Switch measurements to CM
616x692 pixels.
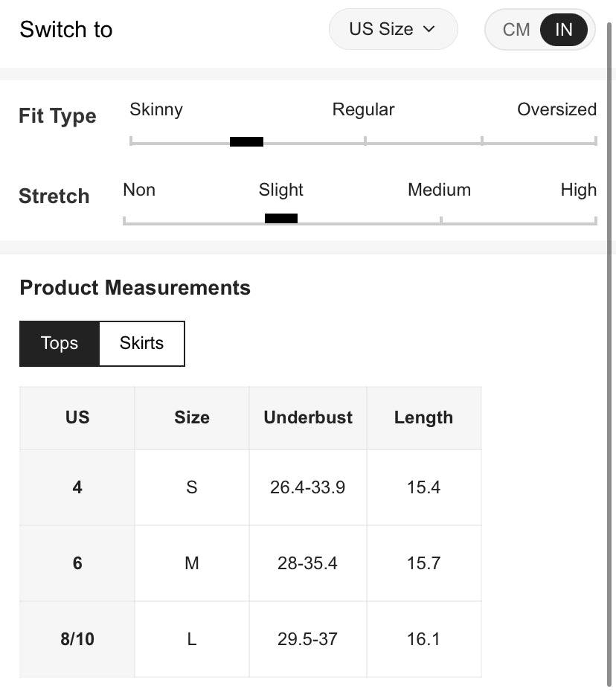516,30
